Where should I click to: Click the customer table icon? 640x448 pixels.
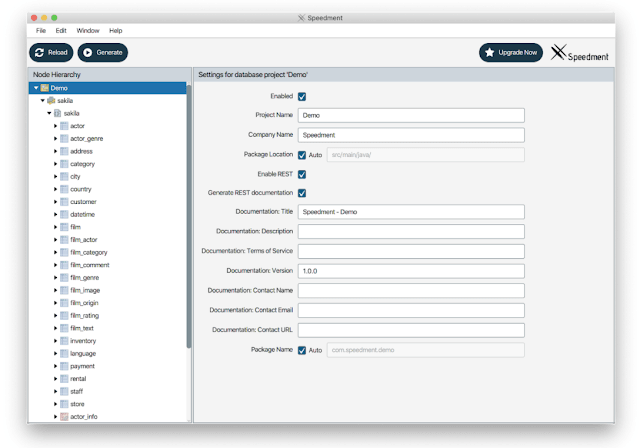point(64,202)
